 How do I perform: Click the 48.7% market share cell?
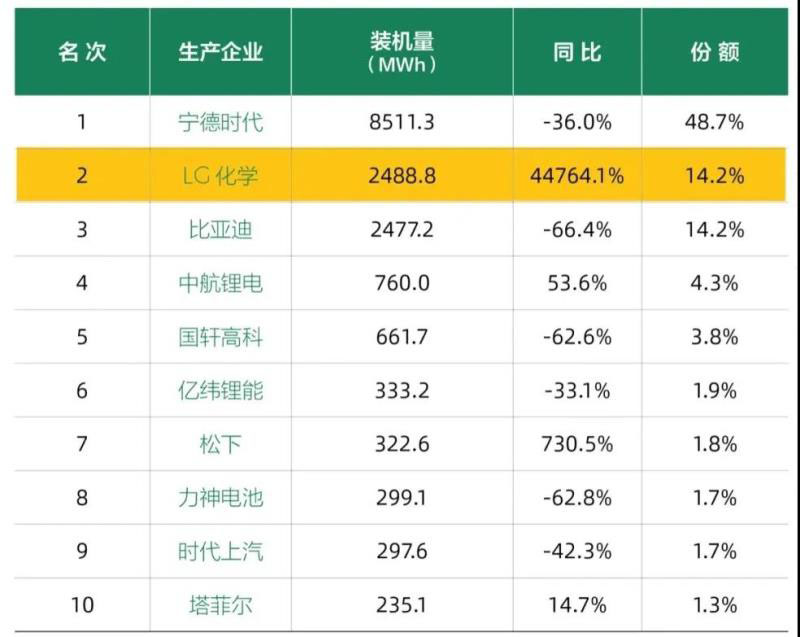pyautogui.click(x=716, y=123)
